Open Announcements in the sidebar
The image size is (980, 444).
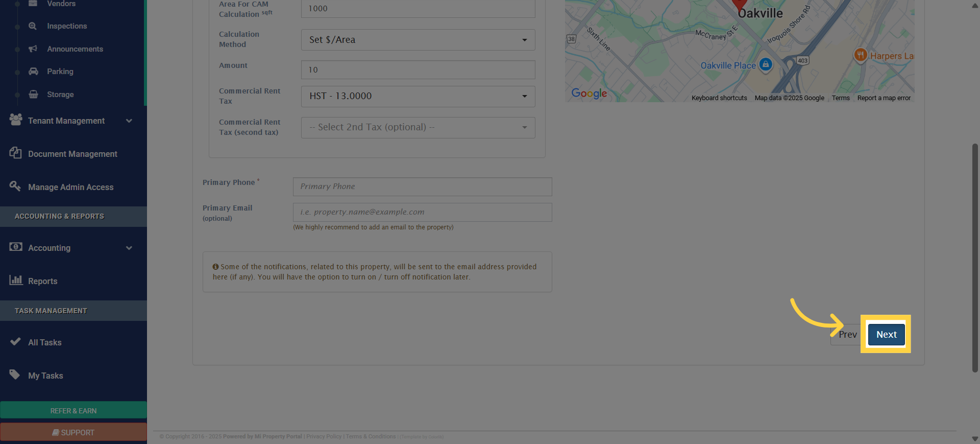coord(75,49)
